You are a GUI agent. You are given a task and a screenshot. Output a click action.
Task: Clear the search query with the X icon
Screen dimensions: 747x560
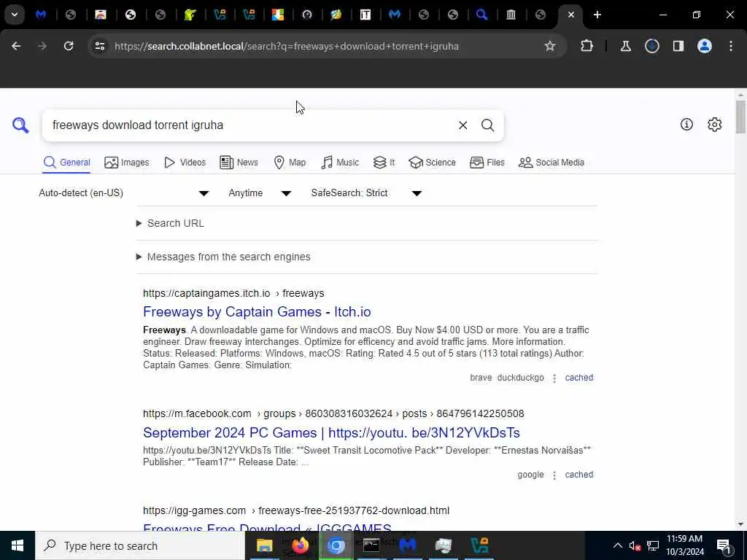462,125
